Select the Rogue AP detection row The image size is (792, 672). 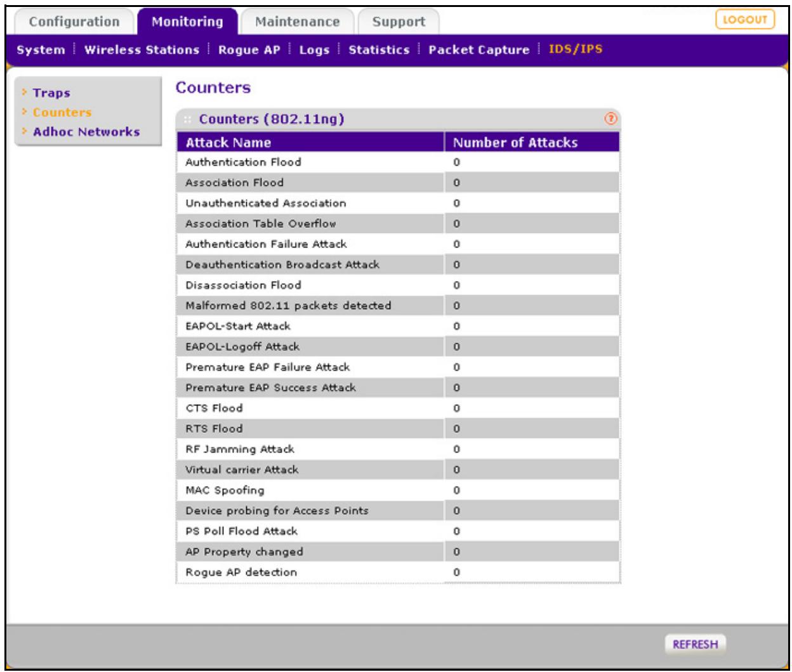pos(399,572)
